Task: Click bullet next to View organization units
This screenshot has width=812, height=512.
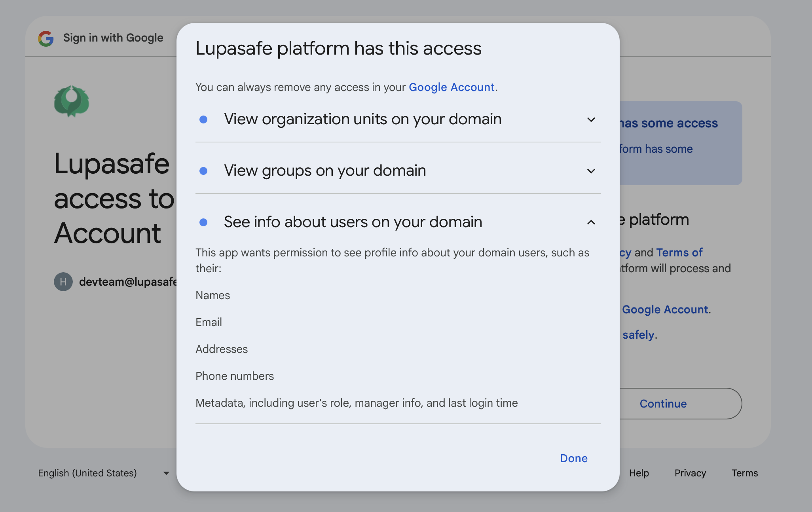Action: [203, 119]
